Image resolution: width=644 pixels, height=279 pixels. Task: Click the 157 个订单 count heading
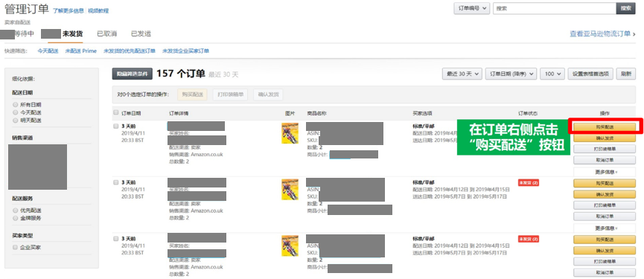[181, 74]
